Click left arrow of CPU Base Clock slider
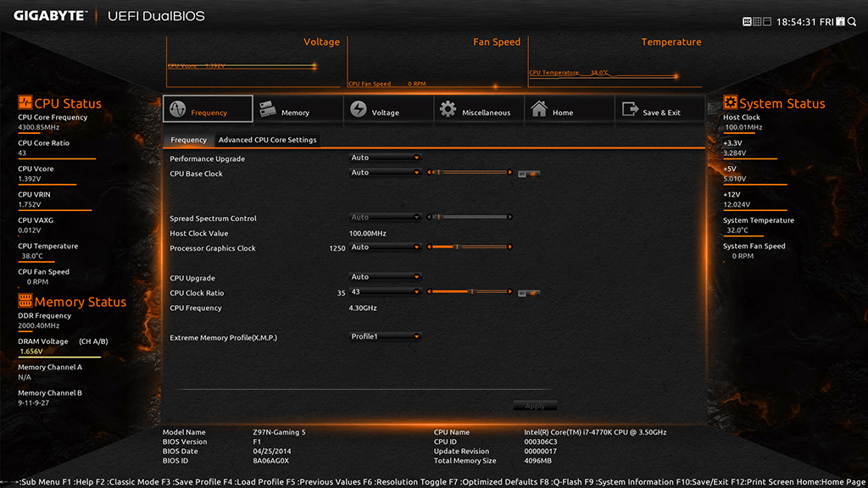The height and width of the screenshot is (488, 868). click(429, 173)
